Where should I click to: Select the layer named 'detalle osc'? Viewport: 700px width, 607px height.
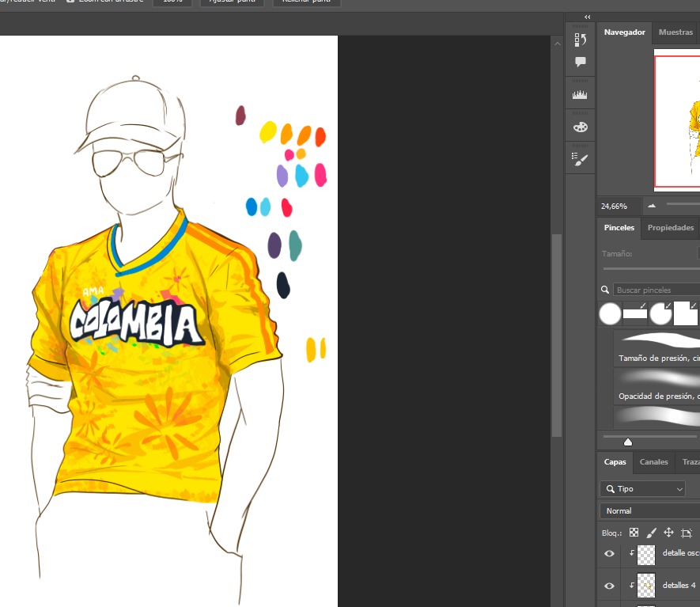(680, 553)
